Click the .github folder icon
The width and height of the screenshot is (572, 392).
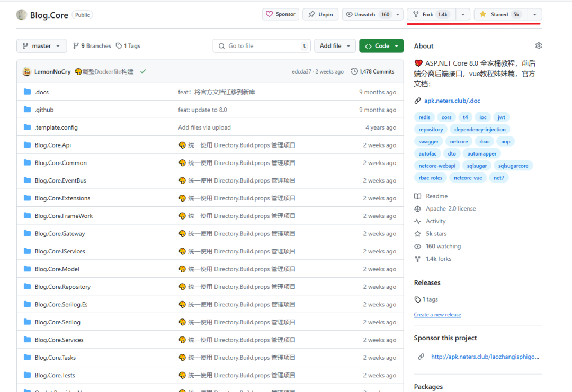(27, 110)
